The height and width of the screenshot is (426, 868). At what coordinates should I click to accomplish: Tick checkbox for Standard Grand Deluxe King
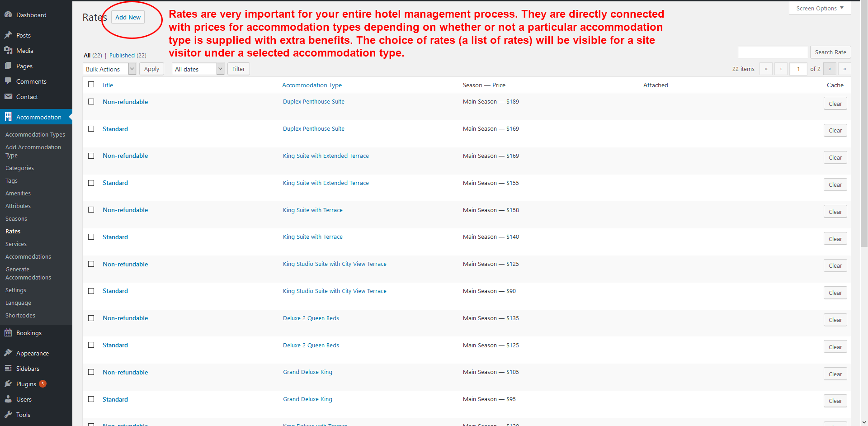91,399
